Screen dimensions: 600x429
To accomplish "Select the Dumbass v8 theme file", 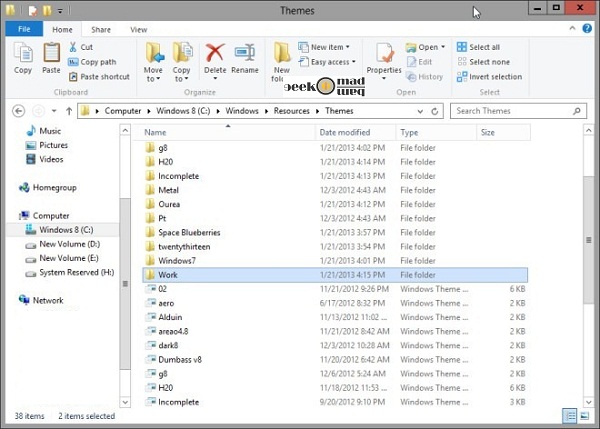I will click(x=335, y=360).
